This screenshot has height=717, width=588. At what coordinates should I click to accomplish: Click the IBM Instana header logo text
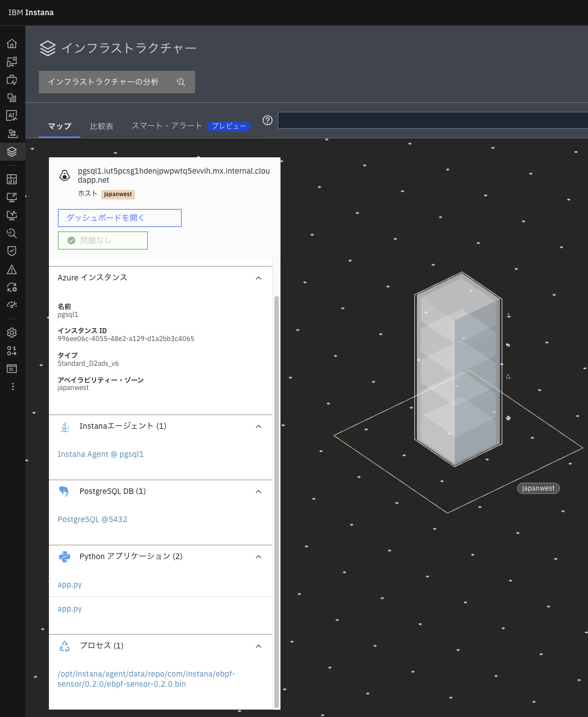tap(31, 12)
